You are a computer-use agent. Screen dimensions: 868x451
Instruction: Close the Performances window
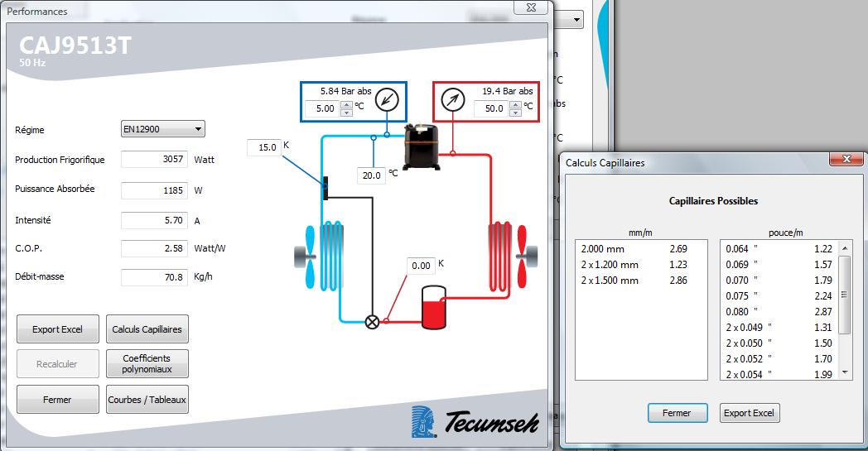pos(531,7)
